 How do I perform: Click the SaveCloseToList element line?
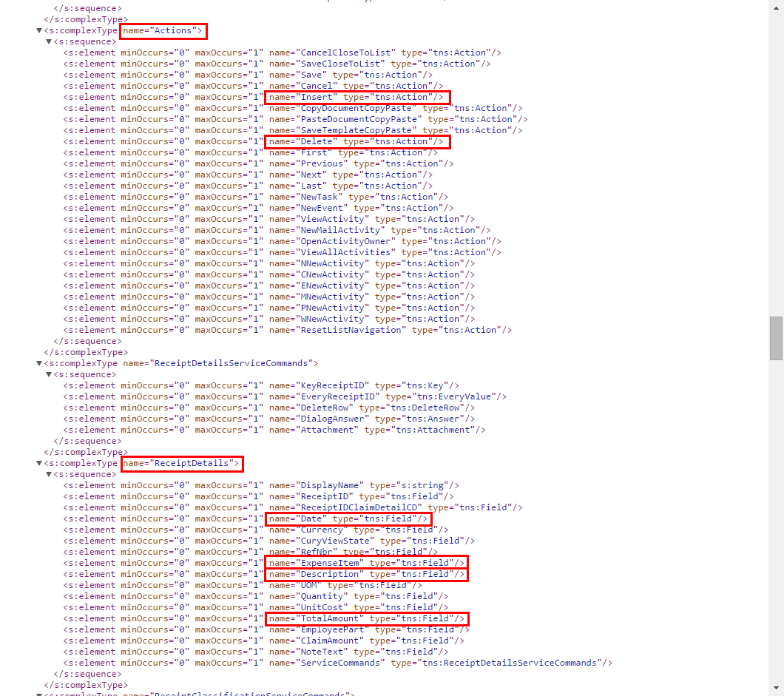pyautogui.click(x=277, y=64)
